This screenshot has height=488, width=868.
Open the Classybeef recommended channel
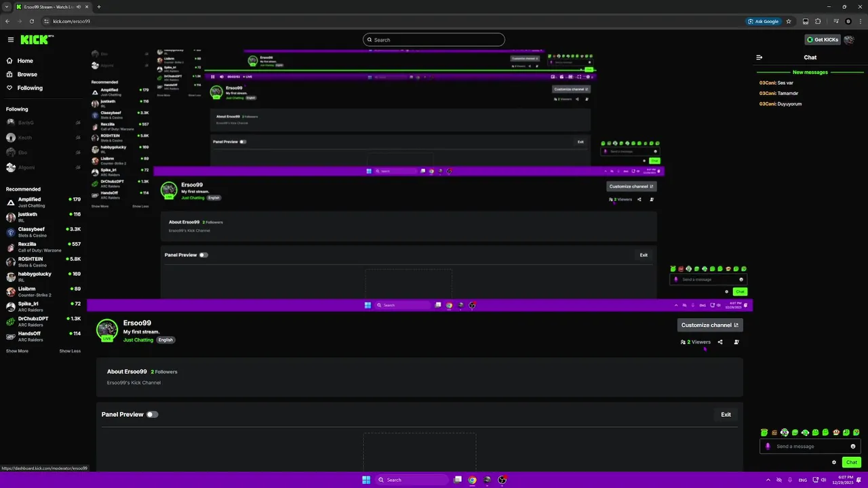(x=43, y=232)
